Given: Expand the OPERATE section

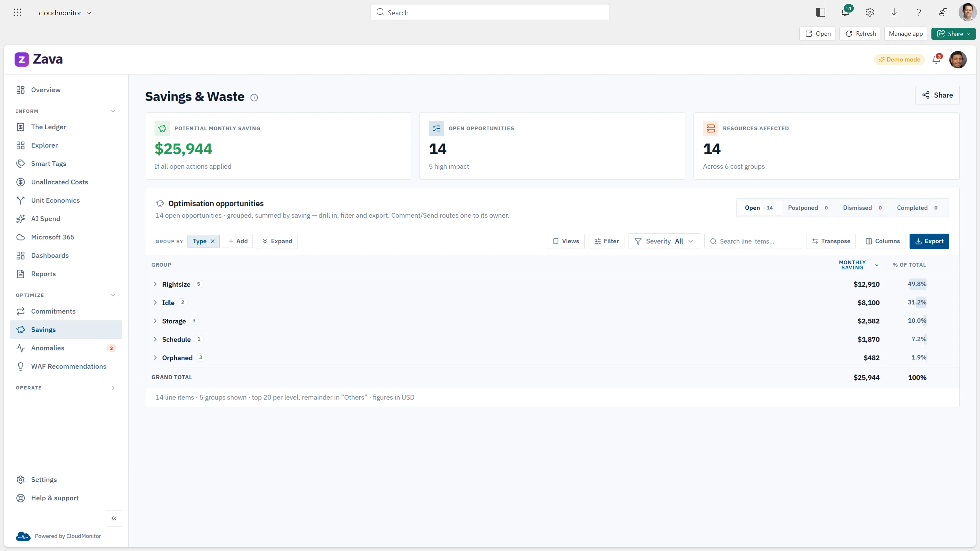Looking at the screenshot, I should [113, 388].
